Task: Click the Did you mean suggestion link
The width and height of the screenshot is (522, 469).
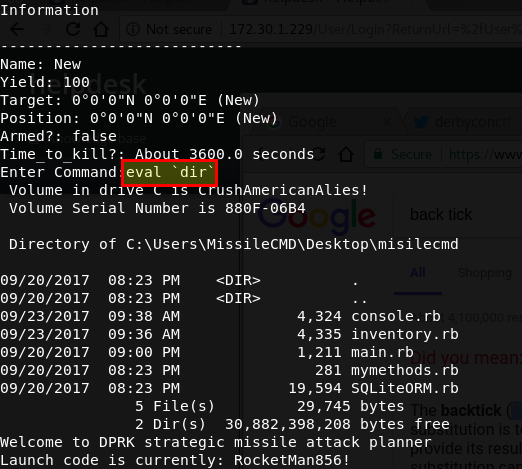Action: (x=466, y=358)
